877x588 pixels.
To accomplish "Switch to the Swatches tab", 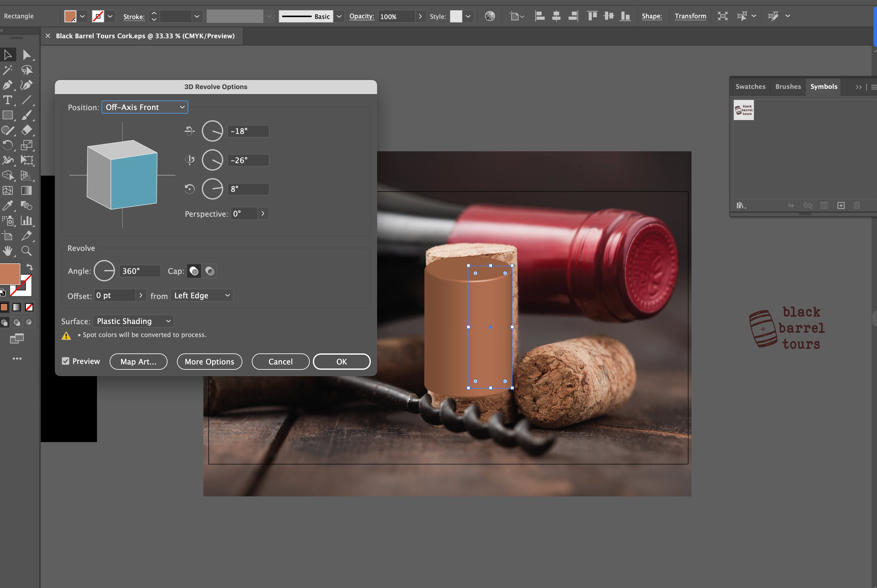I will point(750,87).
